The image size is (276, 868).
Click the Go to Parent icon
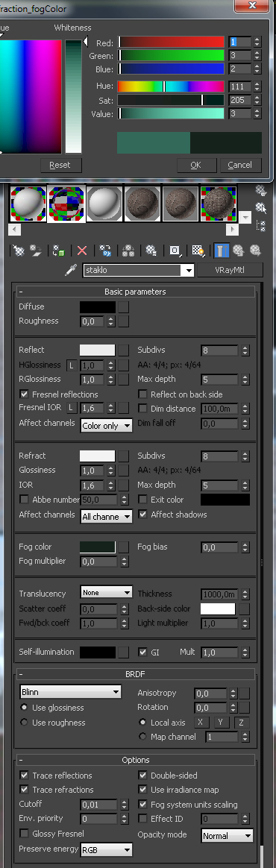coord(238,251)
